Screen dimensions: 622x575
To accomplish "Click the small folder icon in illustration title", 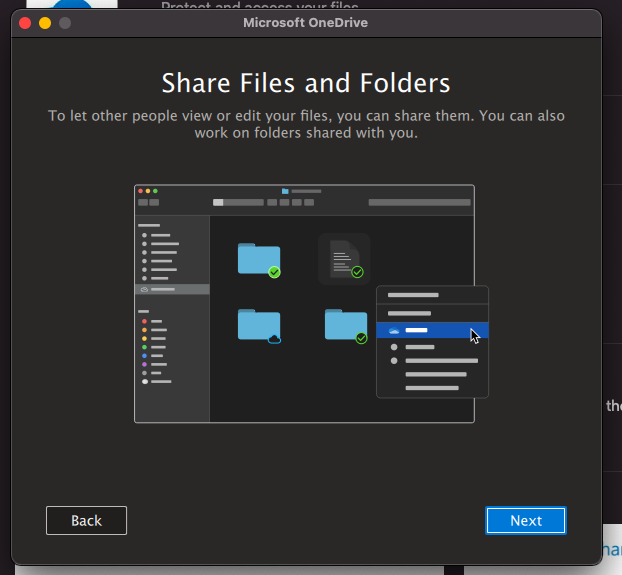I will 285,190.
